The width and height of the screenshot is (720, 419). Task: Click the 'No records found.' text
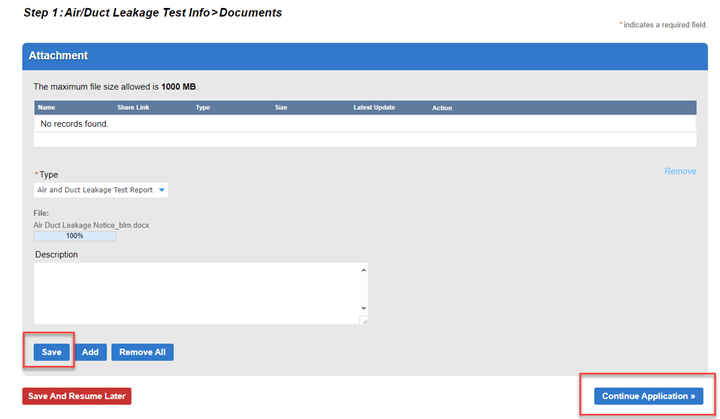coord(74,124)
